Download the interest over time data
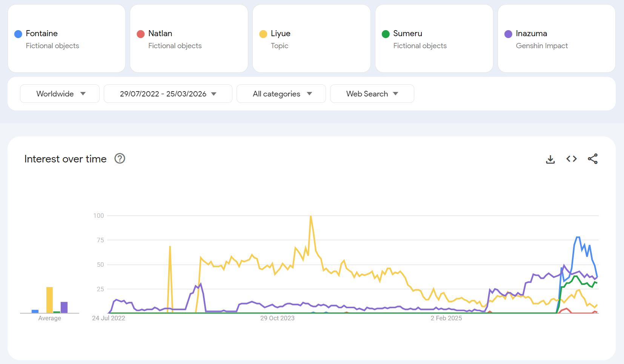 [550, 159]
